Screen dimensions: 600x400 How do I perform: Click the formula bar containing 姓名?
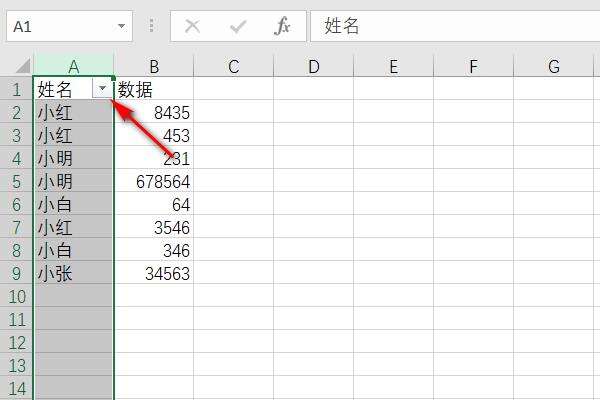[x=455, y=26]
